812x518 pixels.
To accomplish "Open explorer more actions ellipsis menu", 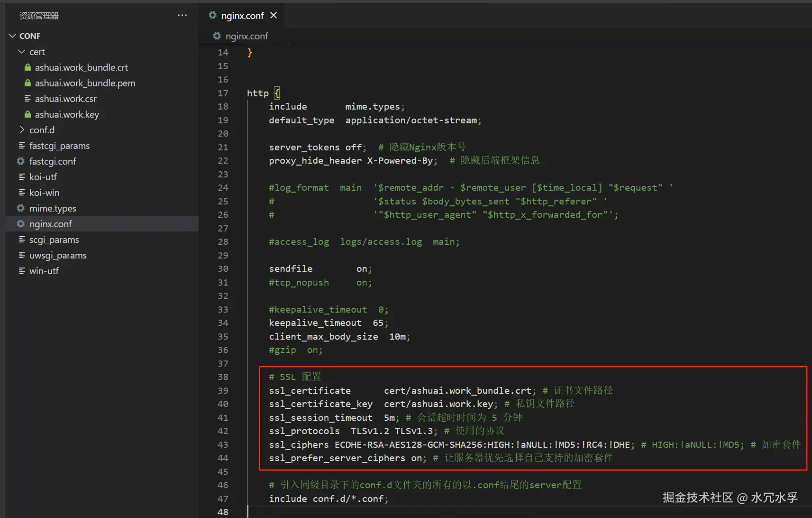I will tap(182, 15).
